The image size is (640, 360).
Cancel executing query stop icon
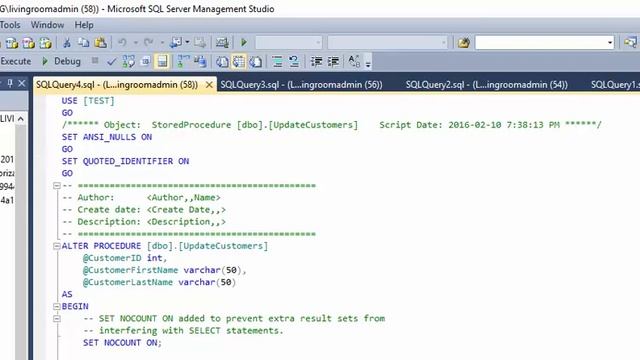click(95, 61)
